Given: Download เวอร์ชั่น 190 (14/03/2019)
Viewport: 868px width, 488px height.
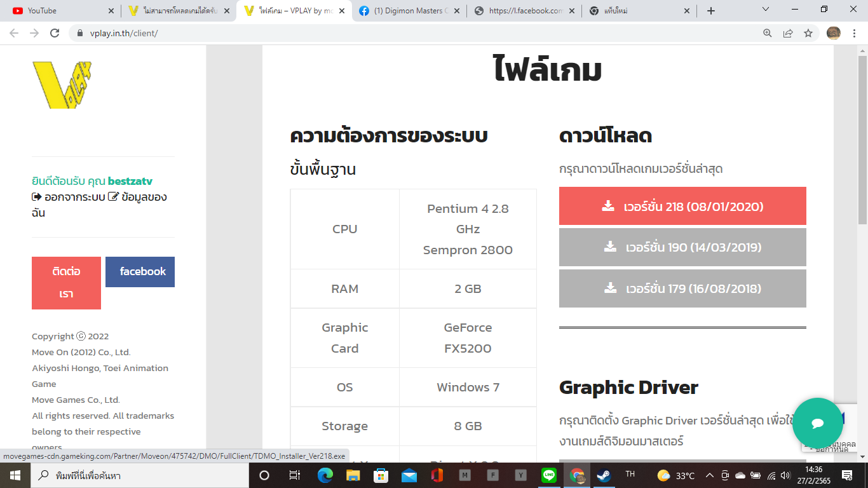Looking at the screenshot, I should tap(682, 247).
